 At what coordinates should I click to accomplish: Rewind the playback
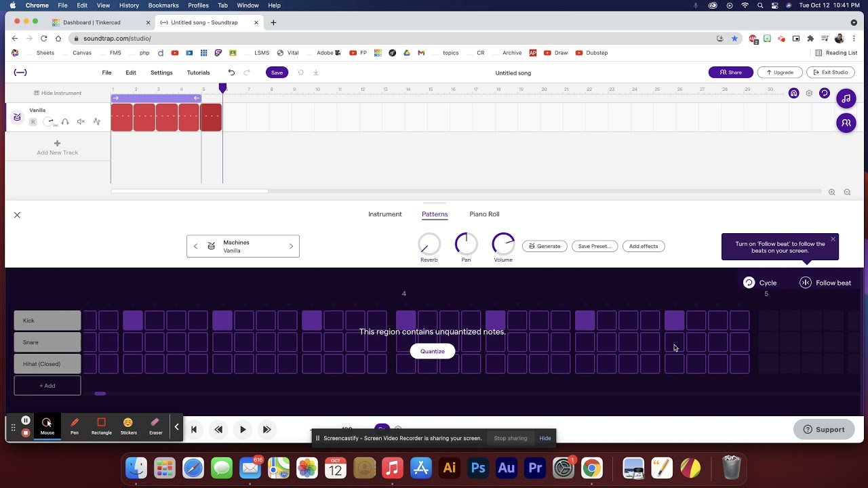pos(218,429)
